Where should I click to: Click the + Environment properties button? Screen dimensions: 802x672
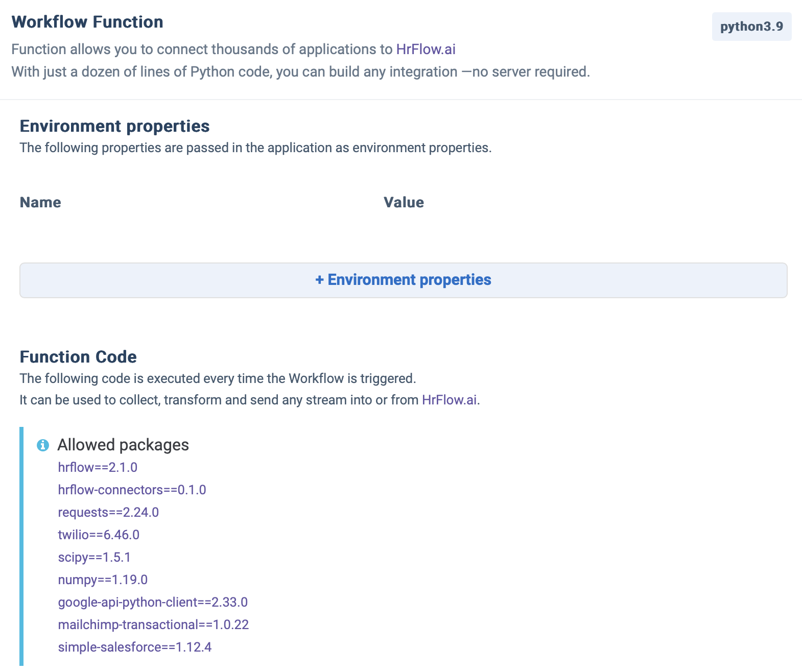(403, 280)
